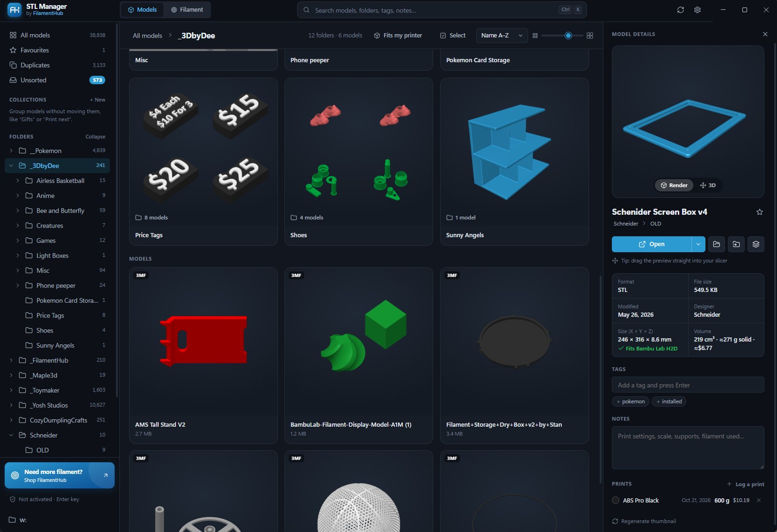The image size is (777, 532).
Task: Add the suggested installed tag
Action: (x=669, y=401)
